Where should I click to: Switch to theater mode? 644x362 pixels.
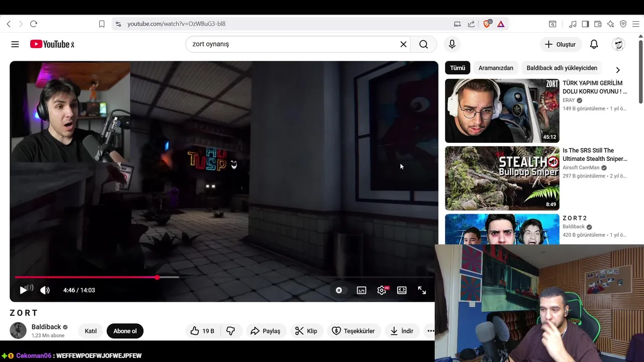coord(401,290)
